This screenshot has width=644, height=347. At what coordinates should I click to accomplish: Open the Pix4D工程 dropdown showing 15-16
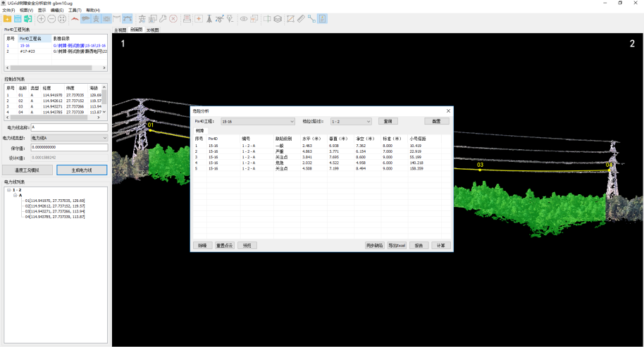coord(258,121)
